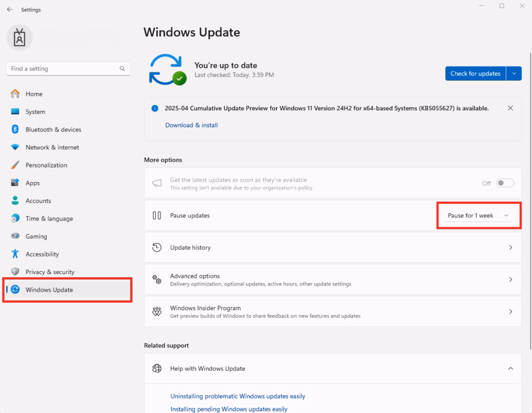Open Update history via its chevron
Screen dimensions: 532x413
coord(511,247)
